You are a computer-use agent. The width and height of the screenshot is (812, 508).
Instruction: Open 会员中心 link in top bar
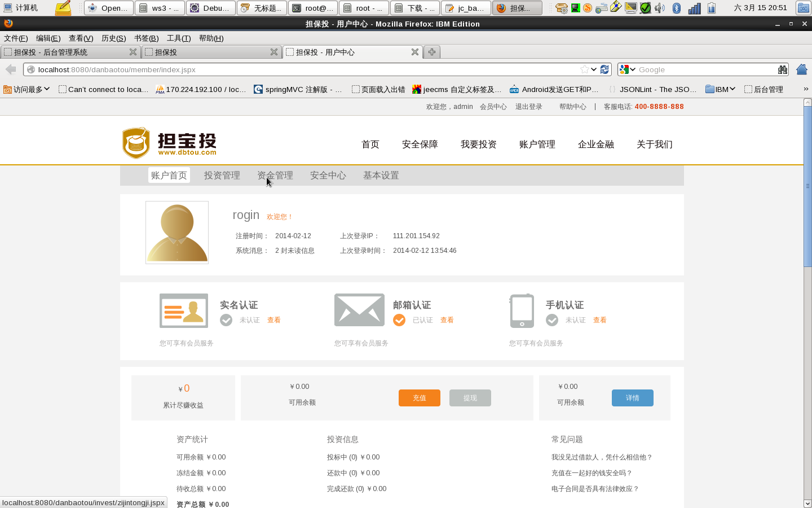pyautogui.click(x=493, y=107)
